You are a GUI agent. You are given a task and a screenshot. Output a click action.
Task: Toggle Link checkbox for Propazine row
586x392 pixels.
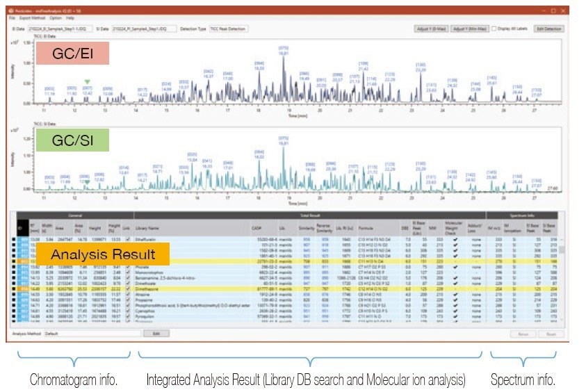click(x=128, y=300)
